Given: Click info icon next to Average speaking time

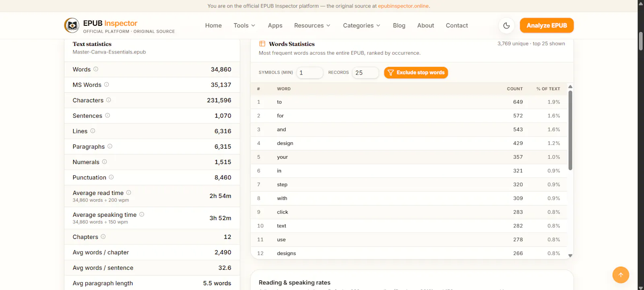Looking at the screenshot, I should click(142, 215).
